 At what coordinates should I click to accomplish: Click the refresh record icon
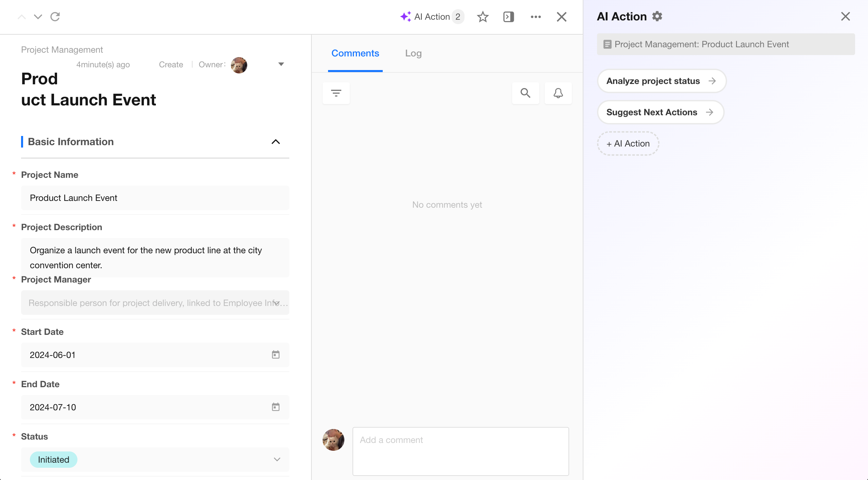pyautogui.click(x=55, y=17)
